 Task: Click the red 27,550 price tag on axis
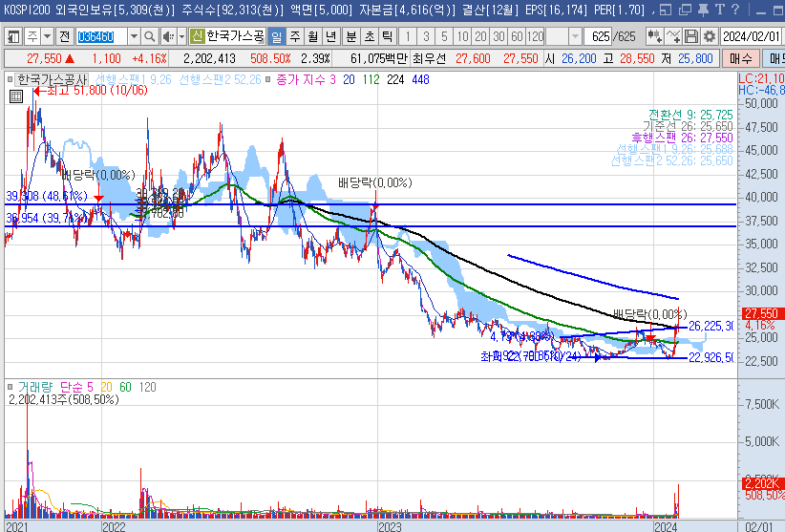click(x=761, y=313)
